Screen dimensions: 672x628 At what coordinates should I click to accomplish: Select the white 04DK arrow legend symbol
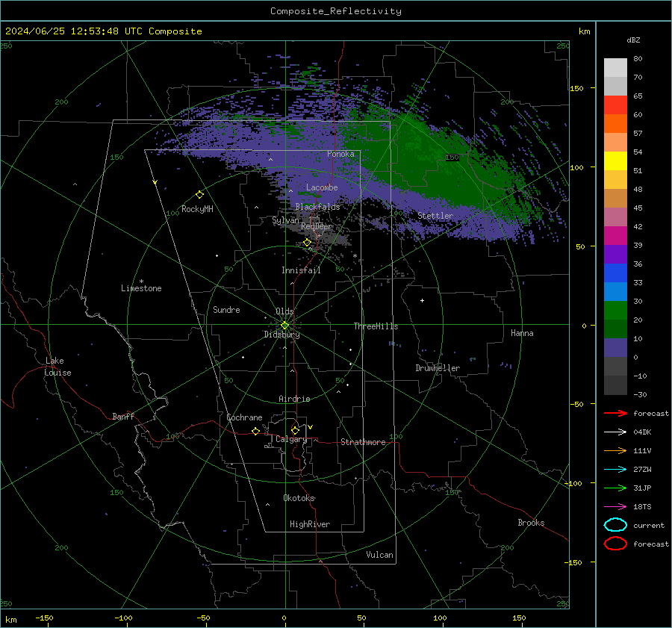(x=615, y=432)
